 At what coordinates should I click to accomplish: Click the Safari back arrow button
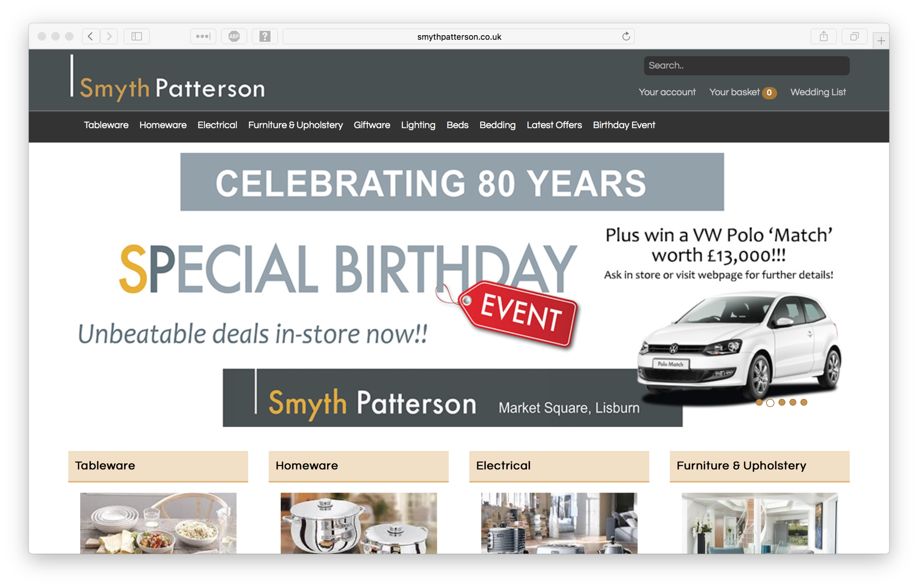click(90, 36)
